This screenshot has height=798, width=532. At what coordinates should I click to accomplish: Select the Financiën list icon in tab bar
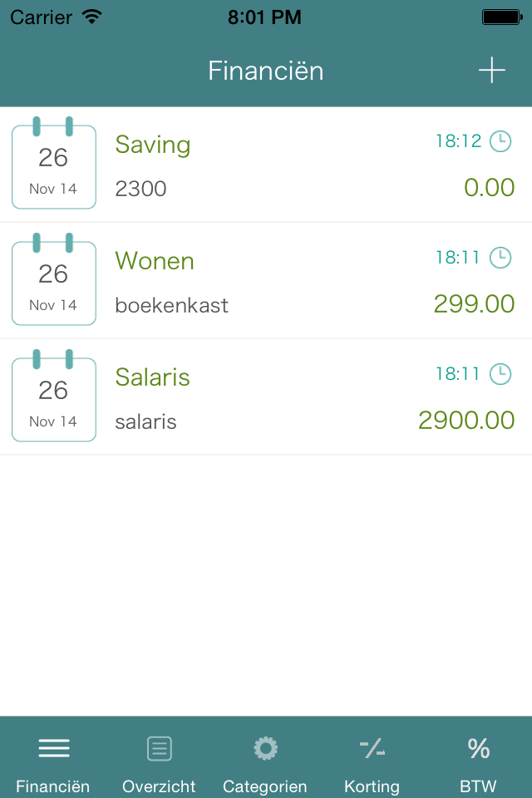53,748
